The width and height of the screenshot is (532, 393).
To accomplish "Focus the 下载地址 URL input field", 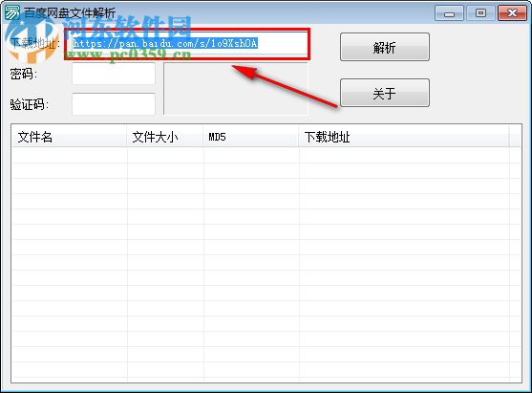I will pyautogui.click(x=189, y=43).
